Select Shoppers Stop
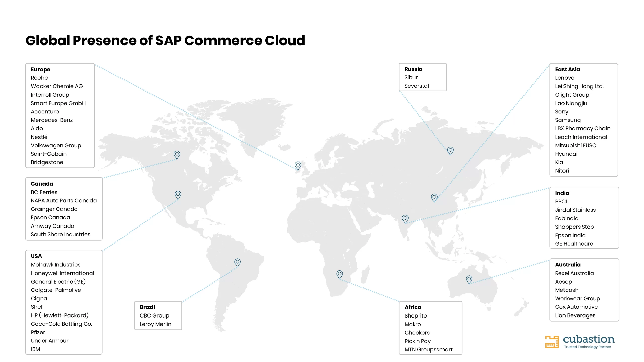Image resolution: width=644 pixels, height=362 pixels. (x=575, y=227)
